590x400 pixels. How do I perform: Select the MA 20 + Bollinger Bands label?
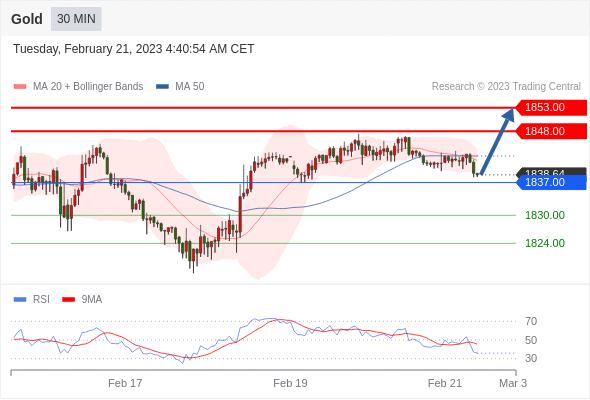pyautogui.click(x=88, y=87)
